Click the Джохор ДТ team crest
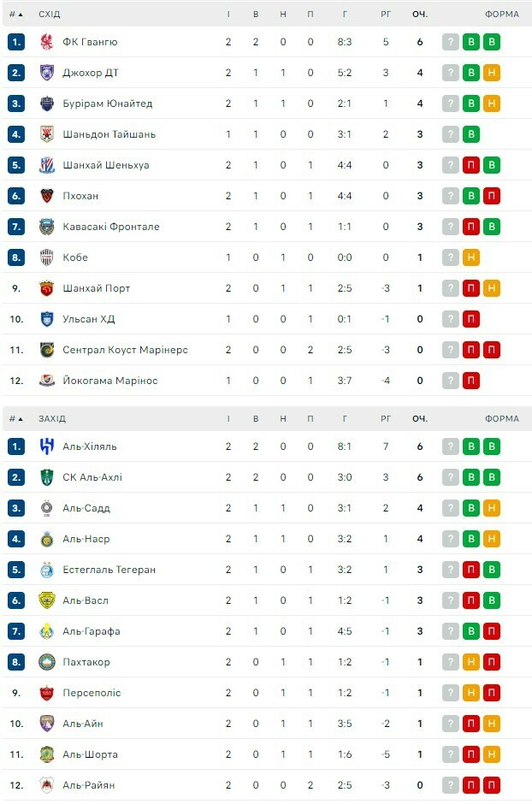 (47, 73)
